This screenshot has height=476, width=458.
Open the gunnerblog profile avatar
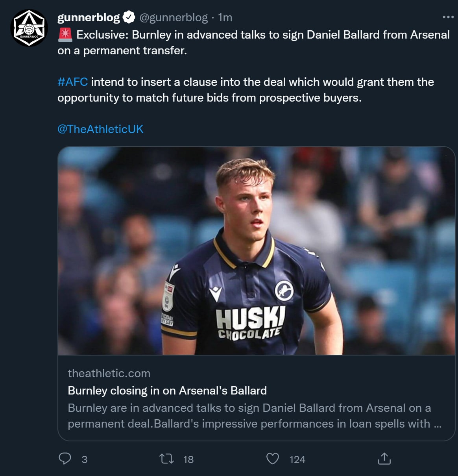point(29,28)
